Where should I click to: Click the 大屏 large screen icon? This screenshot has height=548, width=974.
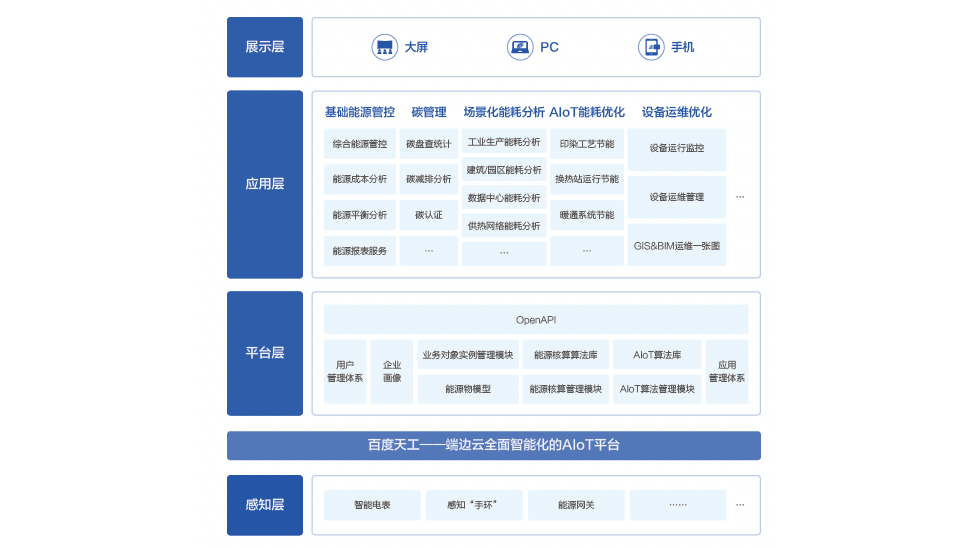[x=385, y=47]
